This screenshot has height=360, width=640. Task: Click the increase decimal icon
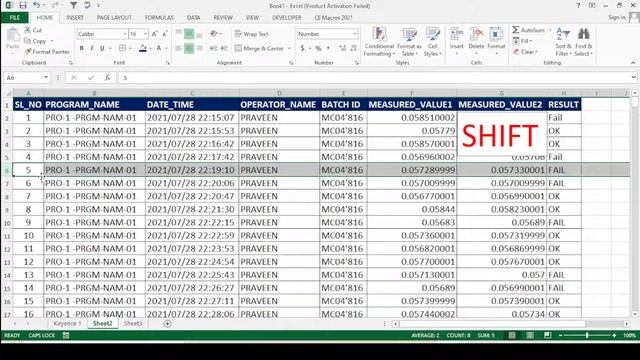point(342,48)
